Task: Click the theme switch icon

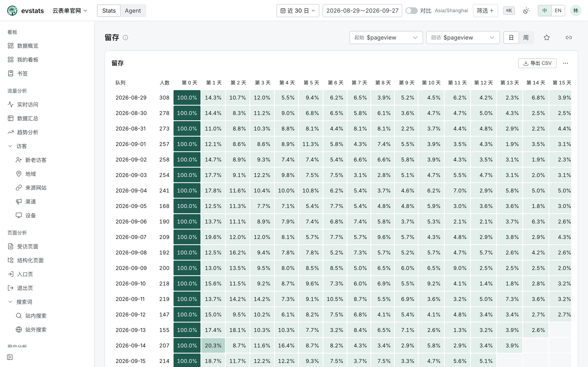Action: [526, 11]
